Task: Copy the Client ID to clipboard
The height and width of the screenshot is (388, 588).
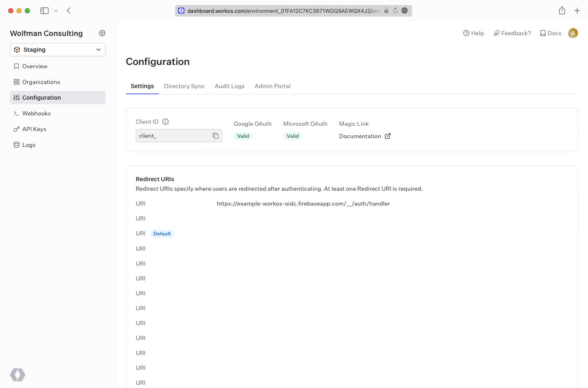Action: pos(216,136)
